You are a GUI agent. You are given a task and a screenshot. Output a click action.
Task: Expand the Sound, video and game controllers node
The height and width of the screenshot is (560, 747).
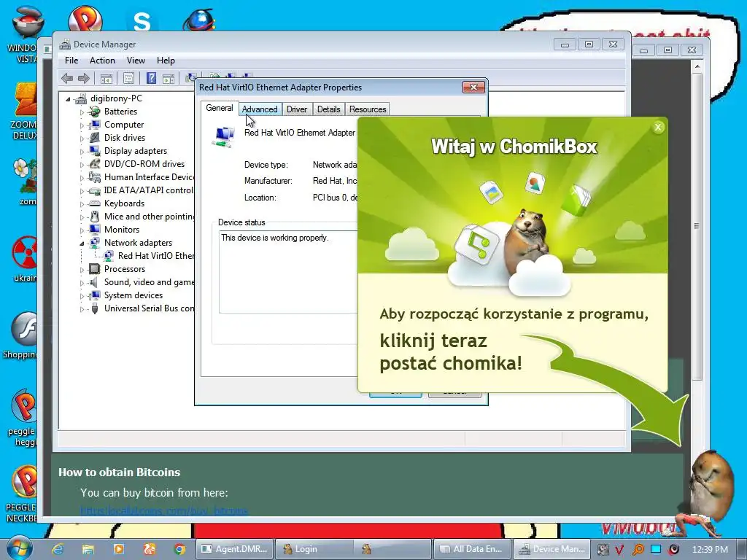click(x=82, y=283)
